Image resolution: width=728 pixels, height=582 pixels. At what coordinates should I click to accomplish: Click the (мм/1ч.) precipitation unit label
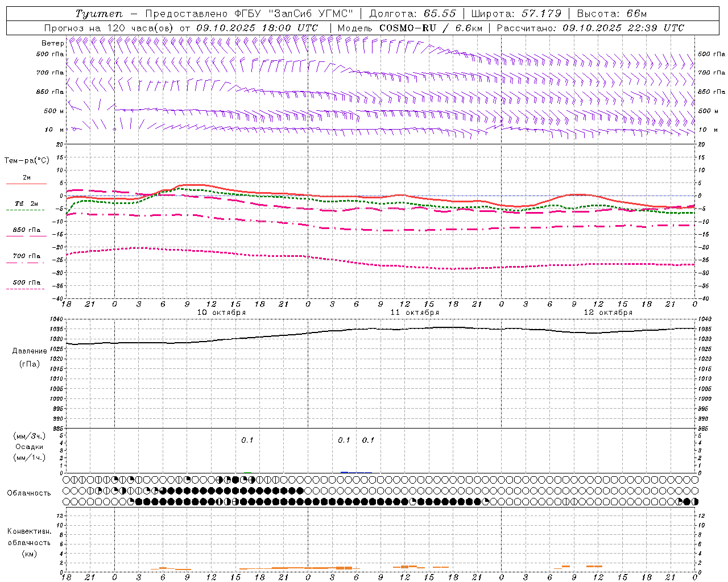30,457
